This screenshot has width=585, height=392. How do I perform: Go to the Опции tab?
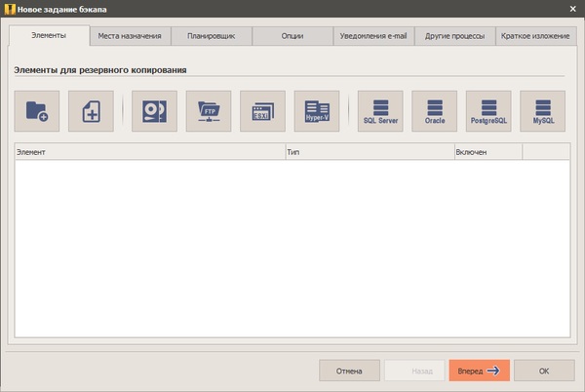pos(292,36)
